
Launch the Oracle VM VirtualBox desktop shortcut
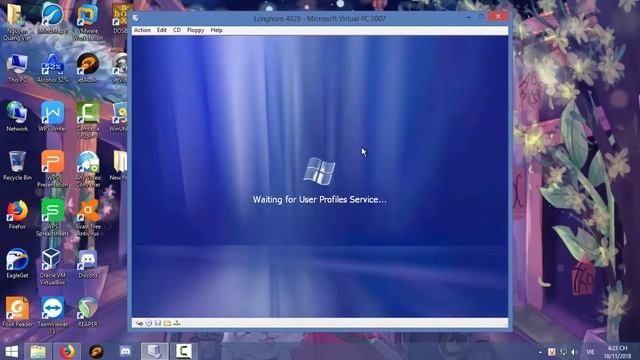point(52,267)
